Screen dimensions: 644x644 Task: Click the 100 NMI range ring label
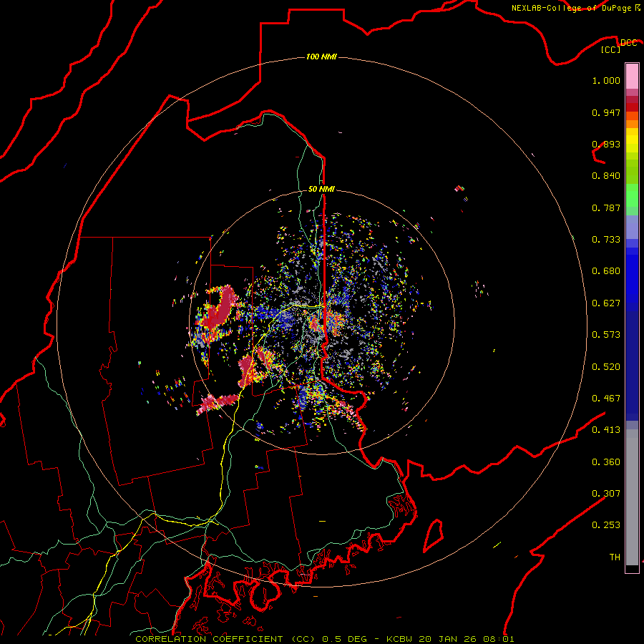[x=321, y=57]
